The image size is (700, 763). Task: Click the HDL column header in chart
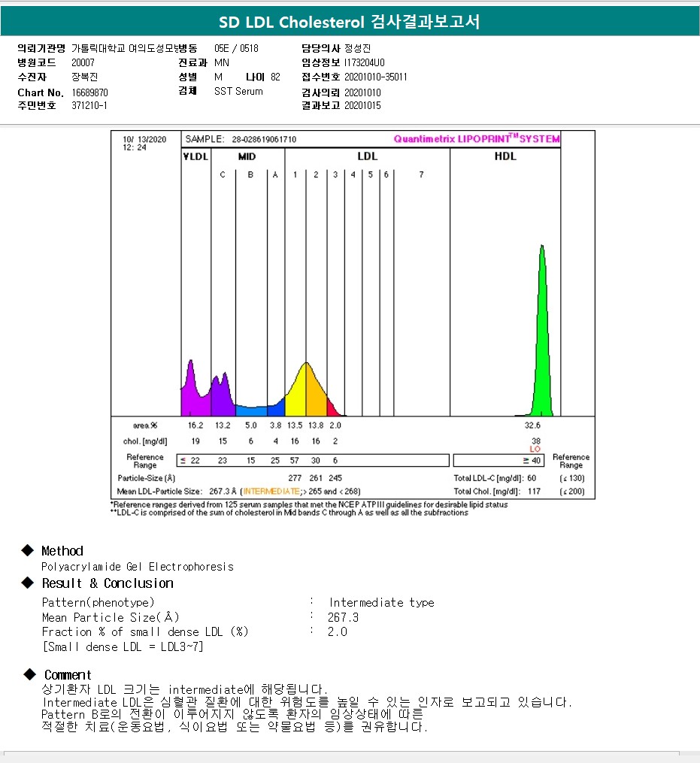(x=505, y=157)
